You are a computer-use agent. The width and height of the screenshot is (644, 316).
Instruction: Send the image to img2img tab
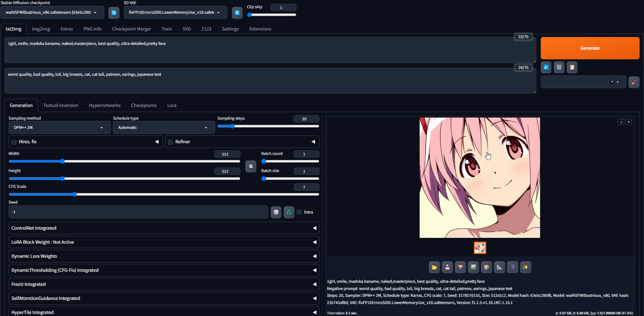pos(473,267)
